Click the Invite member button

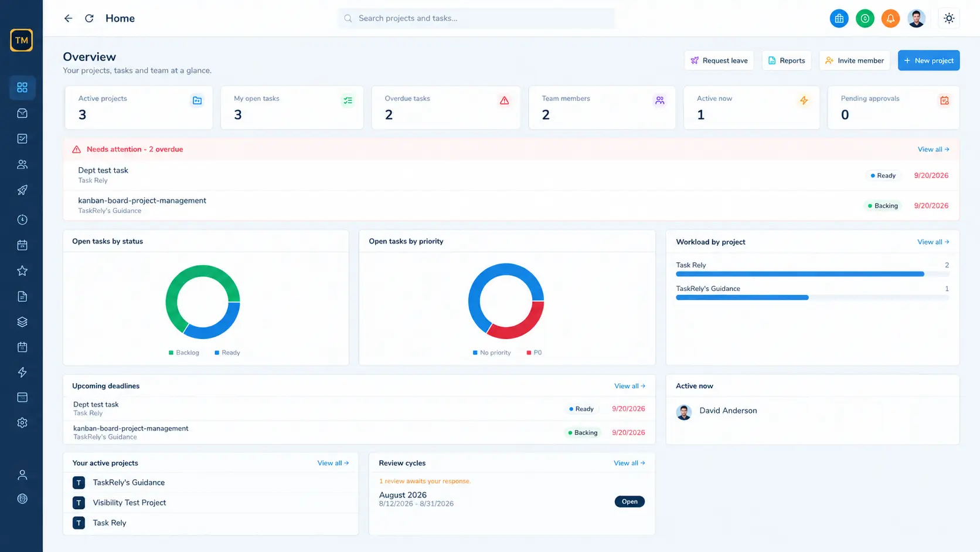(855, 60)
